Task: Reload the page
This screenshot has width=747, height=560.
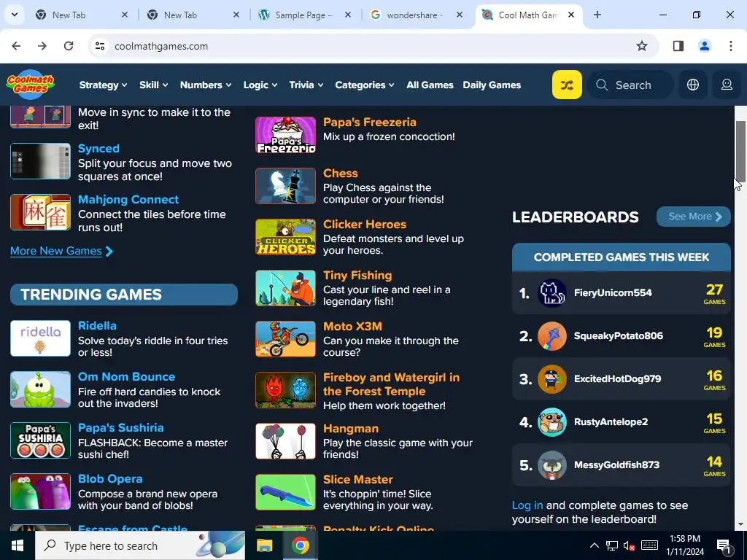Action: tap(69, 46)
